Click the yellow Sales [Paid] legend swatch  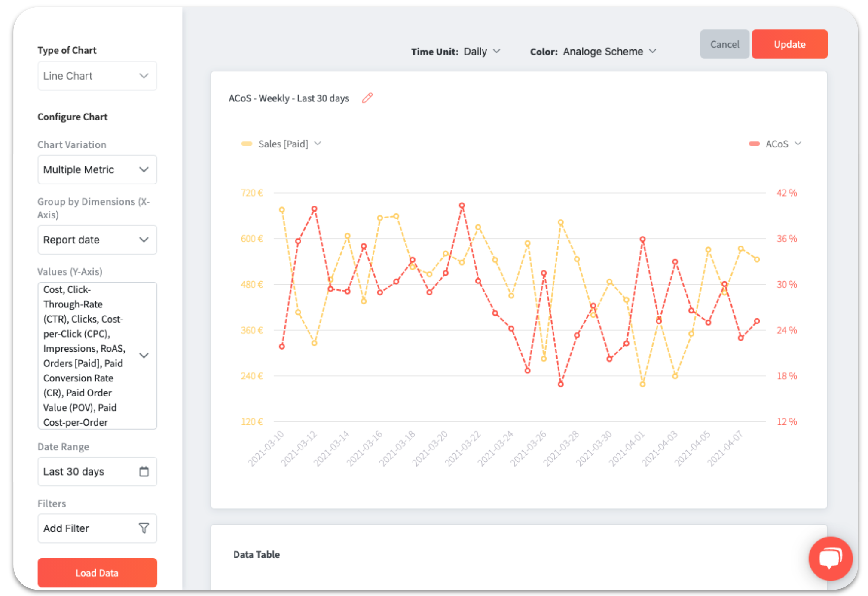pos(247,144)
